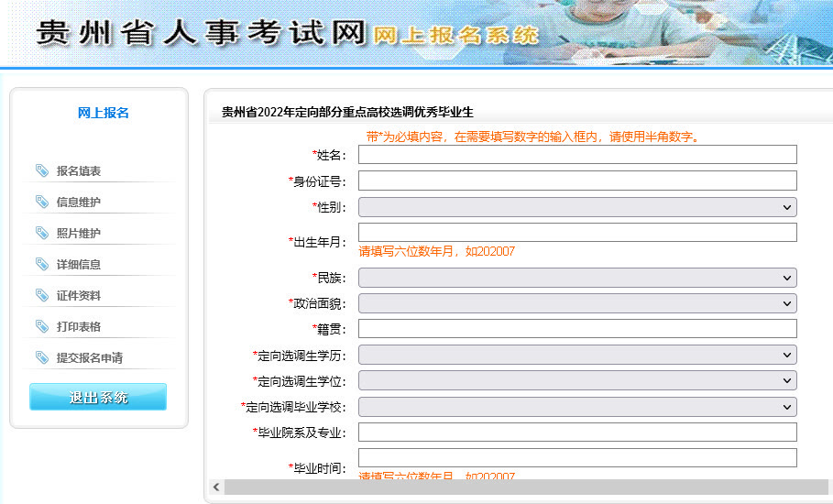Click the tag icon beside 提交报名申请

(42, 357)
